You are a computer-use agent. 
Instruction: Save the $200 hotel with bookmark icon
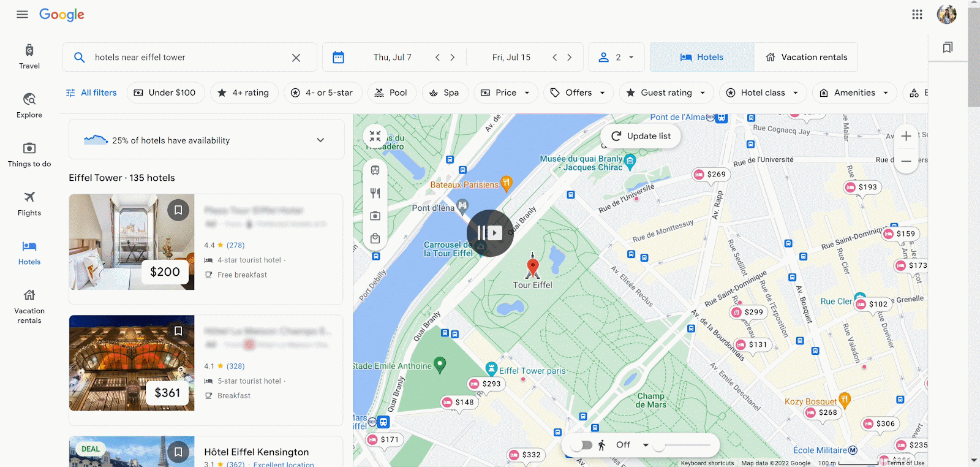[178, 210]
